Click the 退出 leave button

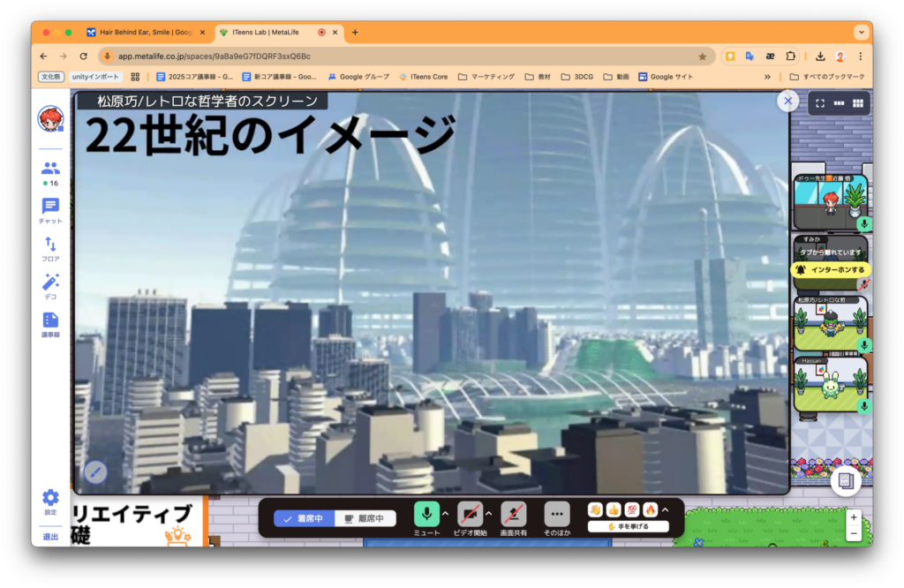[x=50, y=537]
